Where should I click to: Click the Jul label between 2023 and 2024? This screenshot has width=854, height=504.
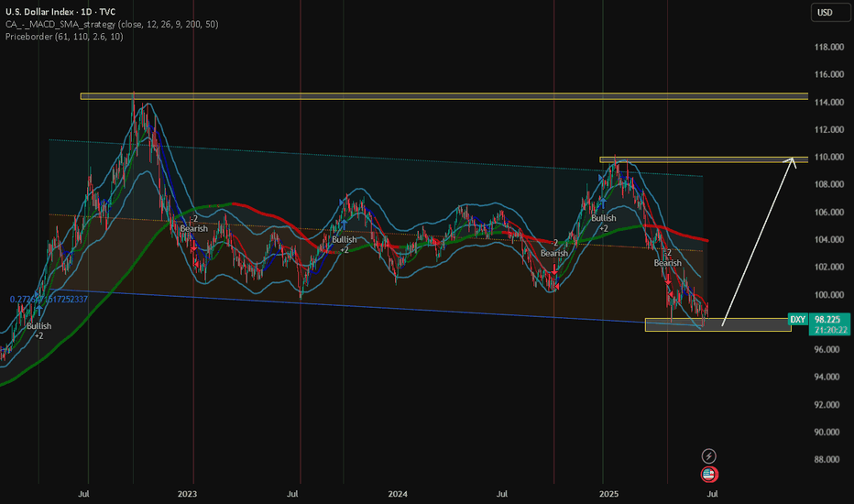click(x=292, y=494)
